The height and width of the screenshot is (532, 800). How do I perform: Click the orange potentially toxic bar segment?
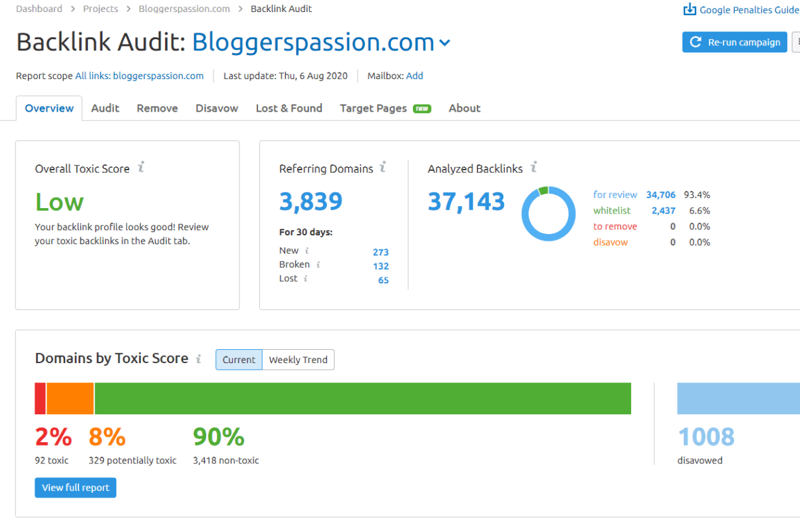pyautogui.click(x=70, y=398)
